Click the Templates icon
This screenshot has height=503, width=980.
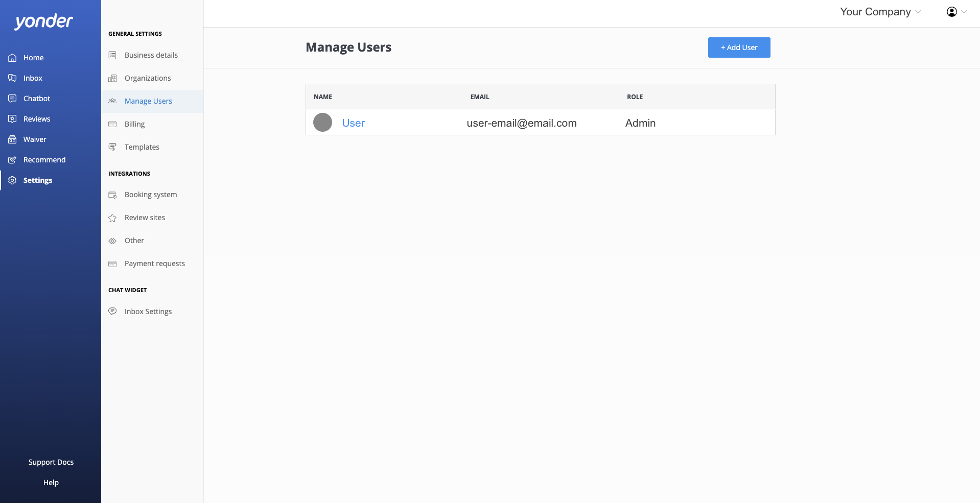click(x=112, y=147)
